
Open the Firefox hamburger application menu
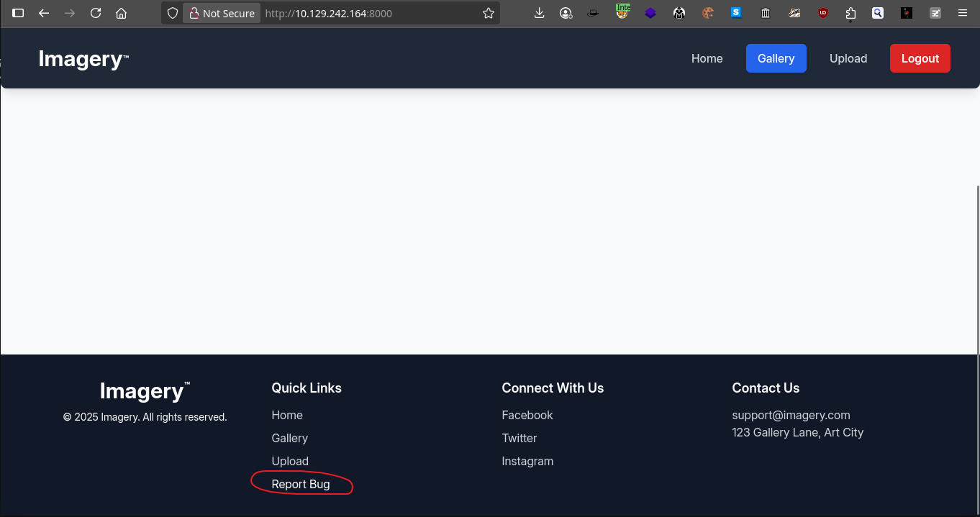pos(963,13)
